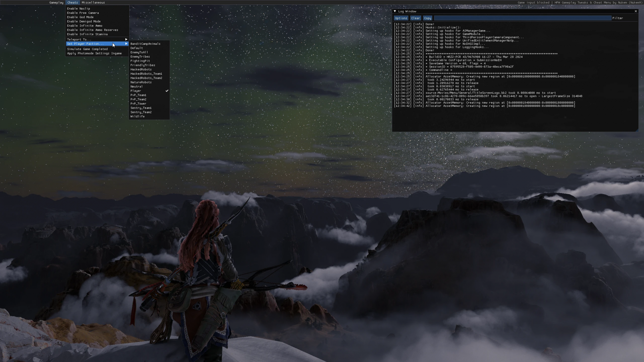The image size is (644, 362).
Task: Click the 'SaveGame Version = 68' log line
Action: (440, 63)
